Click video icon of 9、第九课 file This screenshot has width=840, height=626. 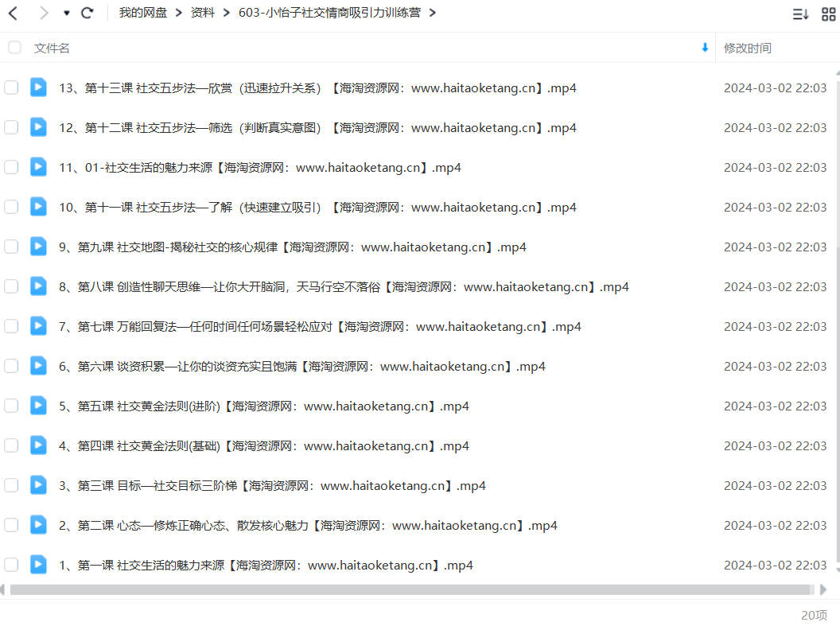(38, 247)
